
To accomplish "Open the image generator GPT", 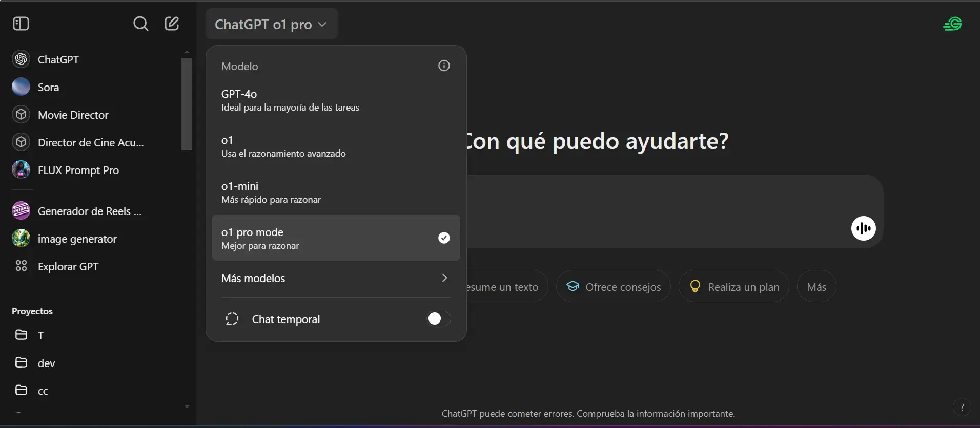I will point(77,239).
